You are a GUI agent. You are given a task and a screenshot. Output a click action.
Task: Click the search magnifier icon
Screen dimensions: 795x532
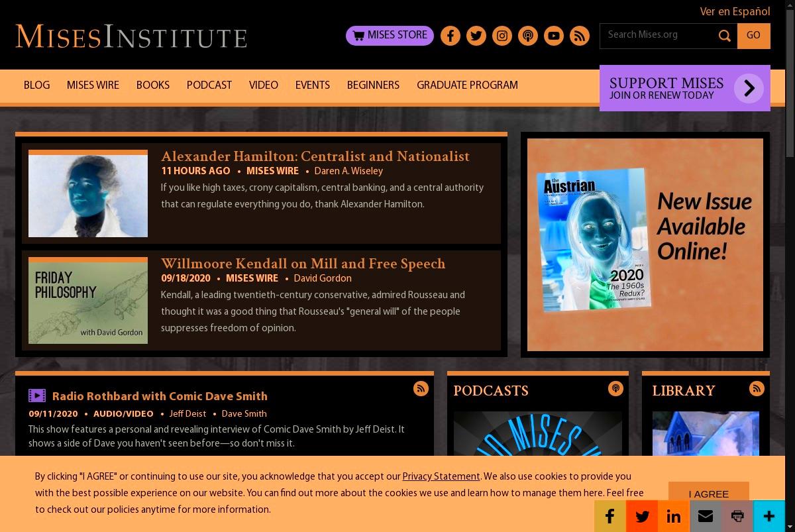(x=725, y=36)
